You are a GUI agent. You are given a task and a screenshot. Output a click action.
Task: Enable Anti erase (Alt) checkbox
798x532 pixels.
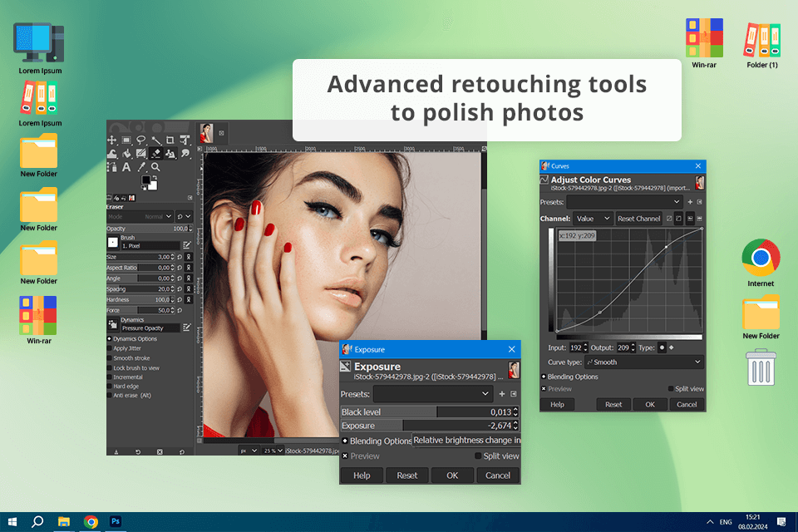click(110, 395)
